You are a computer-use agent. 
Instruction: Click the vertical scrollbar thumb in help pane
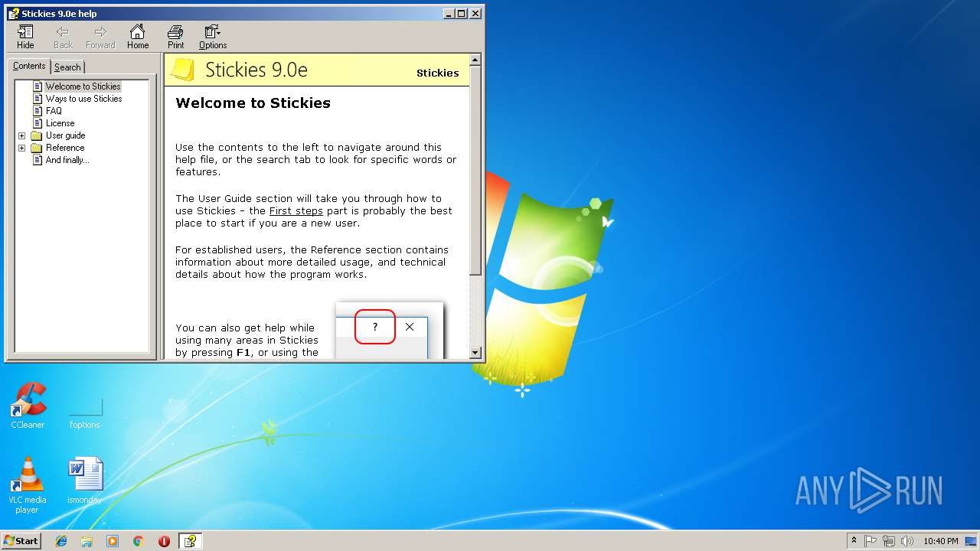475,171
